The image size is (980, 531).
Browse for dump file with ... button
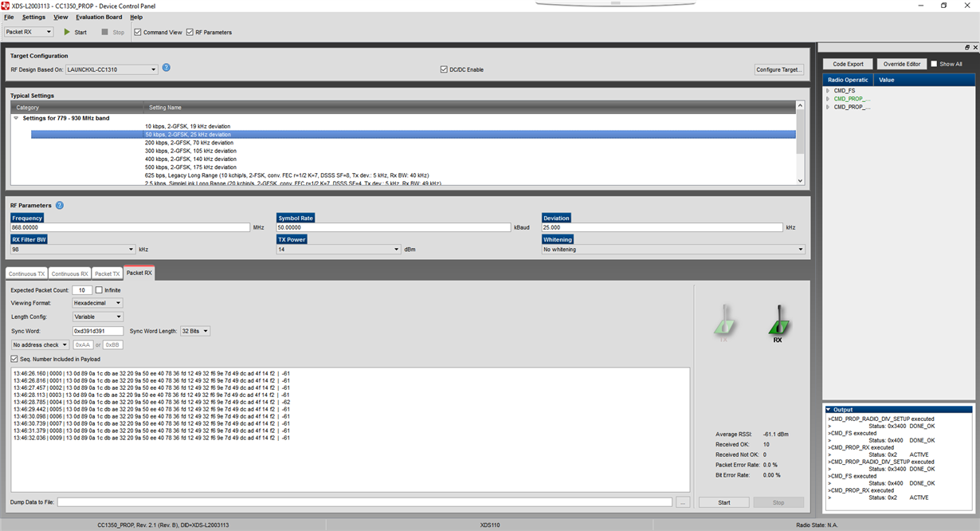coord(683,502)
